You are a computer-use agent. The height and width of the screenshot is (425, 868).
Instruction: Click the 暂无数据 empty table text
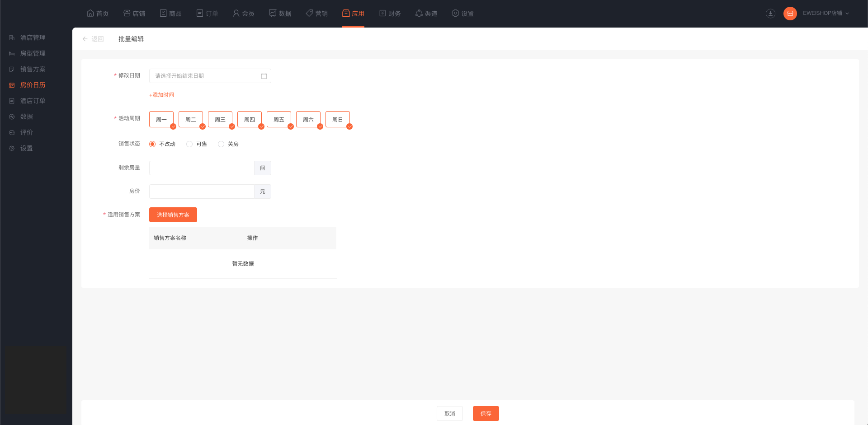(x=243, y=264)
